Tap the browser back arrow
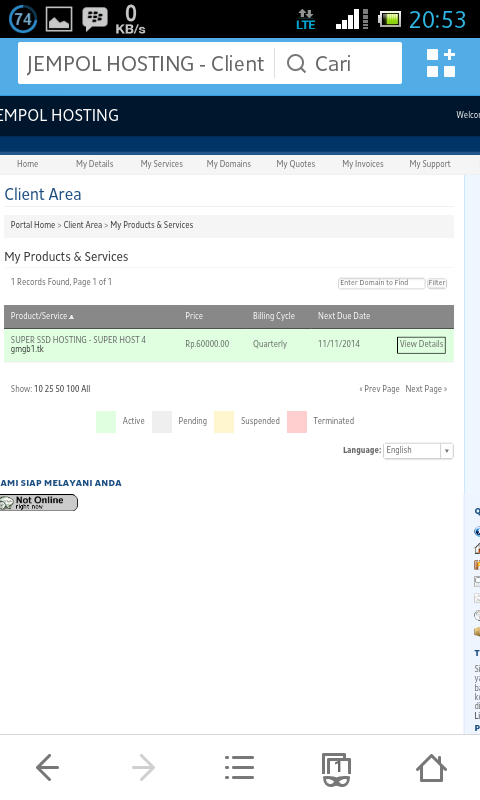The image size is (480, 800). coord(47,767)
